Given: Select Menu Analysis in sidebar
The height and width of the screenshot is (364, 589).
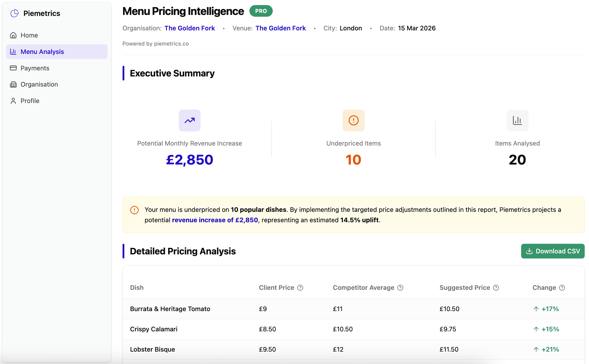Looking at the screenshot, I should point(42,52).
